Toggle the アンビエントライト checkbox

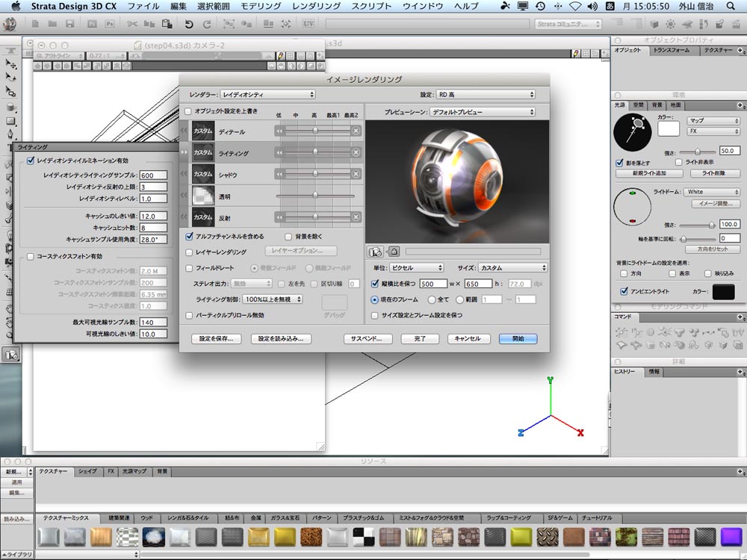pos(624,291)
